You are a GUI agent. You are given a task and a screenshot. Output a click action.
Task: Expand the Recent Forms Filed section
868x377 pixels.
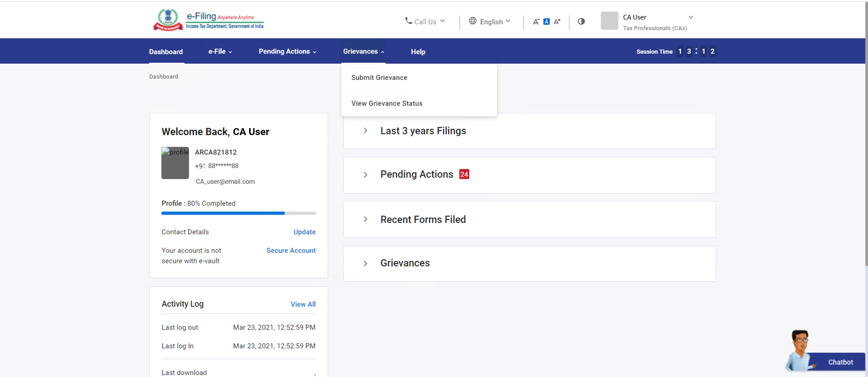point(365,219)
